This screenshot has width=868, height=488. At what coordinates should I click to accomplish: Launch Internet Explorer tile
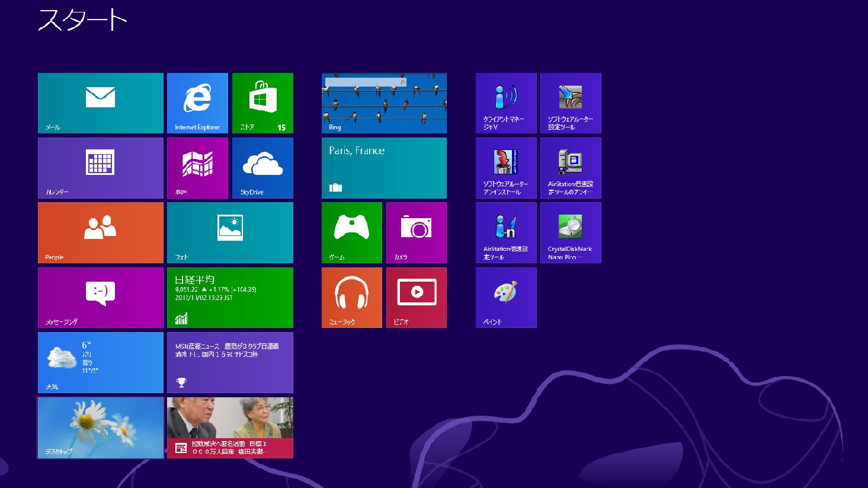[x=197, y=103]
